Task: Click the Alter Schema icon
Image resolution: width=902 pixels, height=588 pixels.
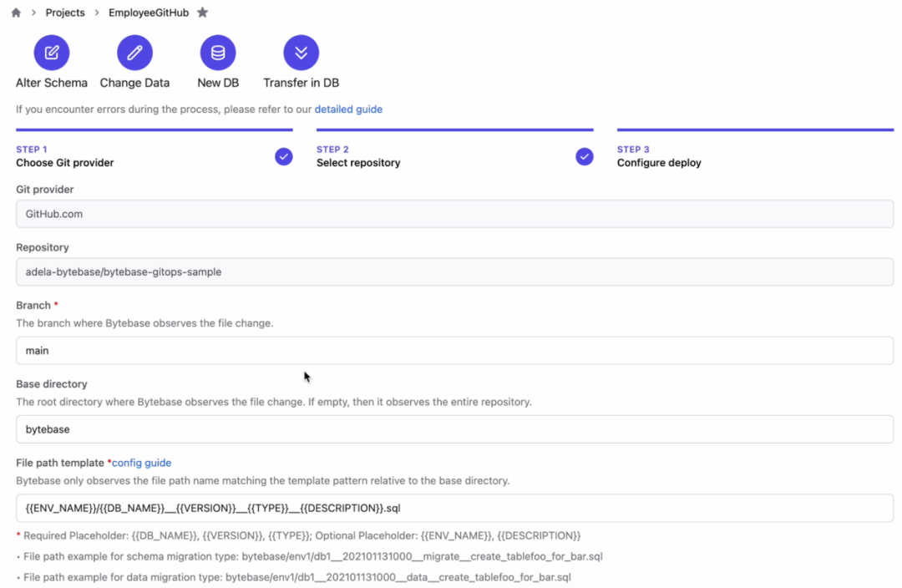Action: pos(52,53)
